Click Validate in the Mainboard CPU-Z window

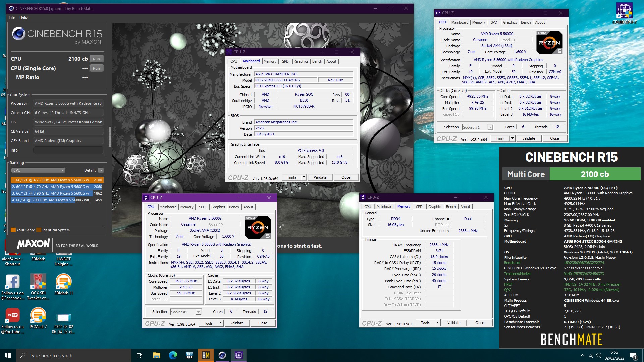[x=320, y=177]
